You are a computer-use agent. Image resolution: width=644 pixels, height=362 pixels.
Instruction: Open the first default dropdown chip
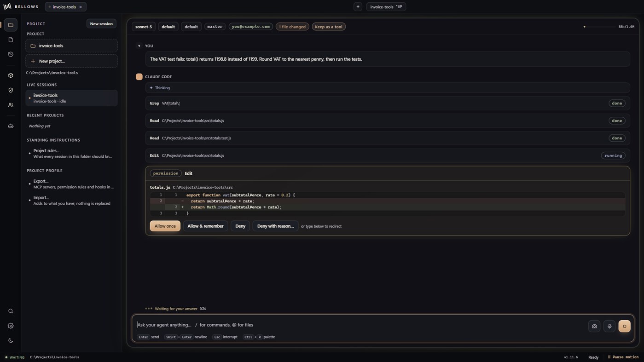click(168, 27)
